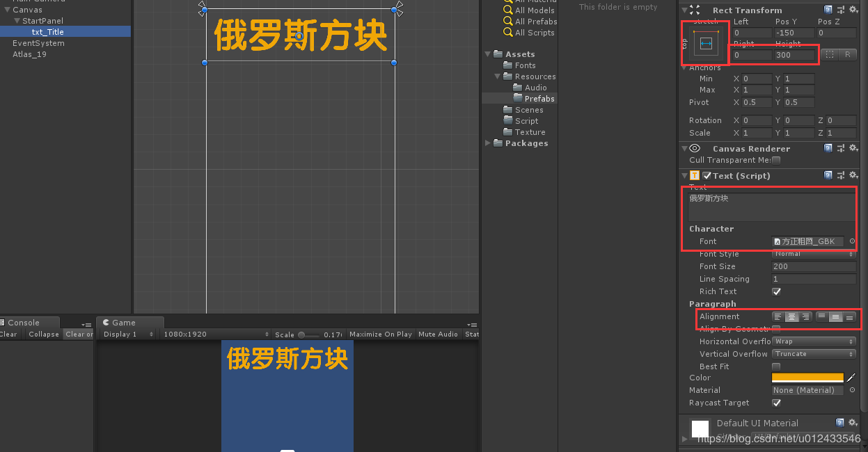Toggle Rich Text checkbox
This screenshot has height=452, width=868.
(776, 291)
